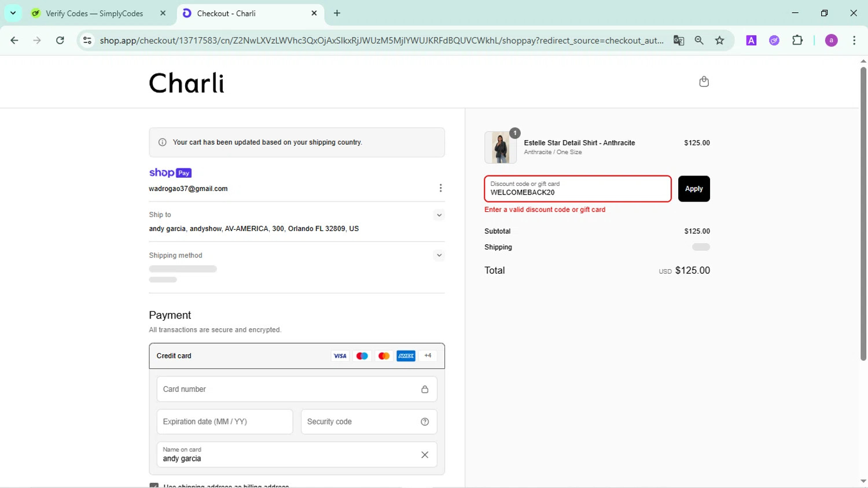
Task: Go forward in the browser
Action: (x=37, y=41)
